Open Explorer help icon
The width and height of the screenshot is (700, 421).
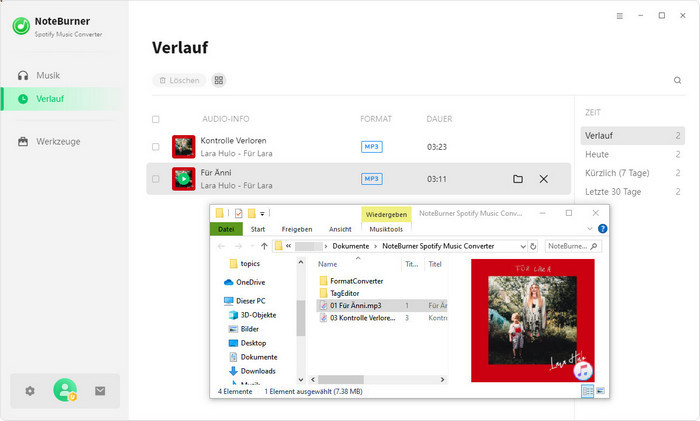tap(602, 229)
